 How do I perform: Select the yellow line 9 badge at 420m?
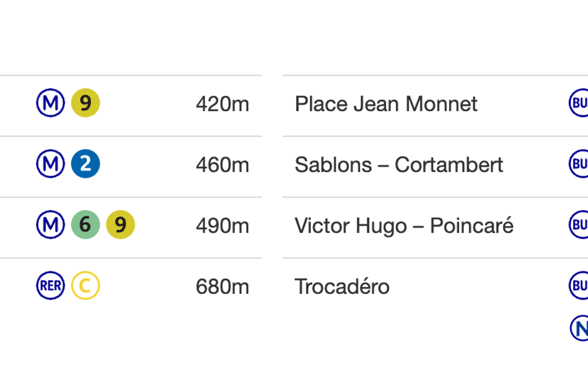click(85, 104)
